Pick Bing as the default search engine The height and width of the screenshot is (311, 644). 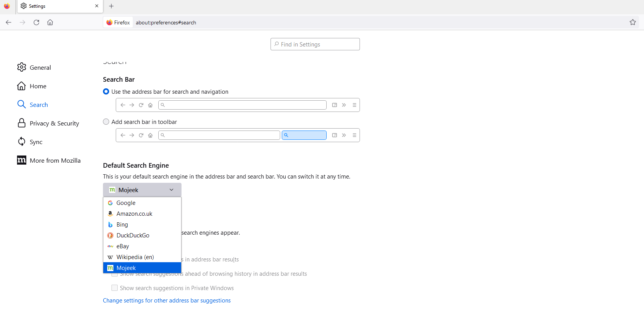tap(122, 225)
